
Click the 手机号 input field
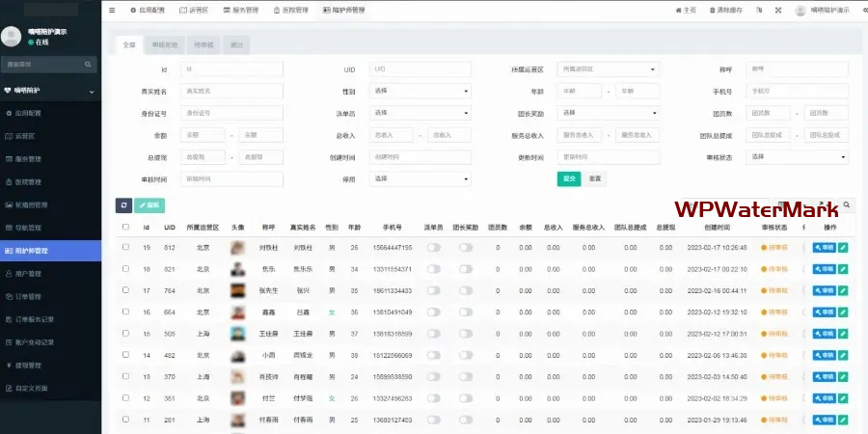(x=798, y=92)
